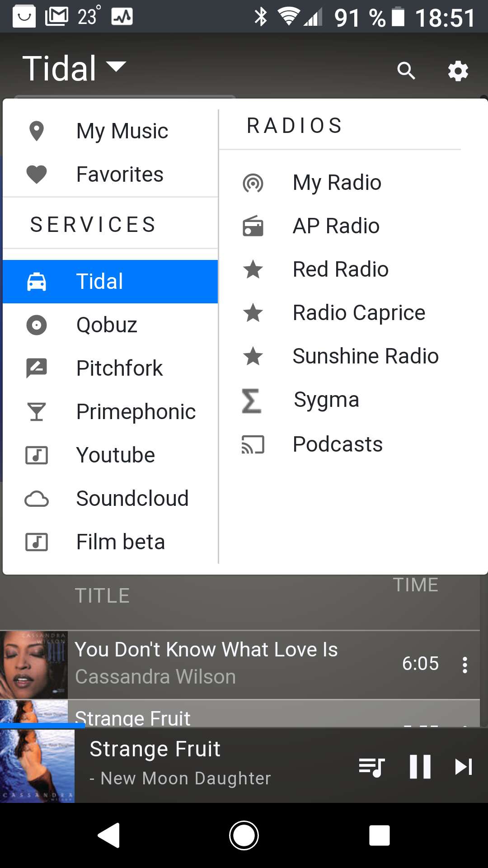This screenshot has width=488, height=868.
Task: Sort by the TITLE column header
Action: pyautogui.click(x=102, y=596)
